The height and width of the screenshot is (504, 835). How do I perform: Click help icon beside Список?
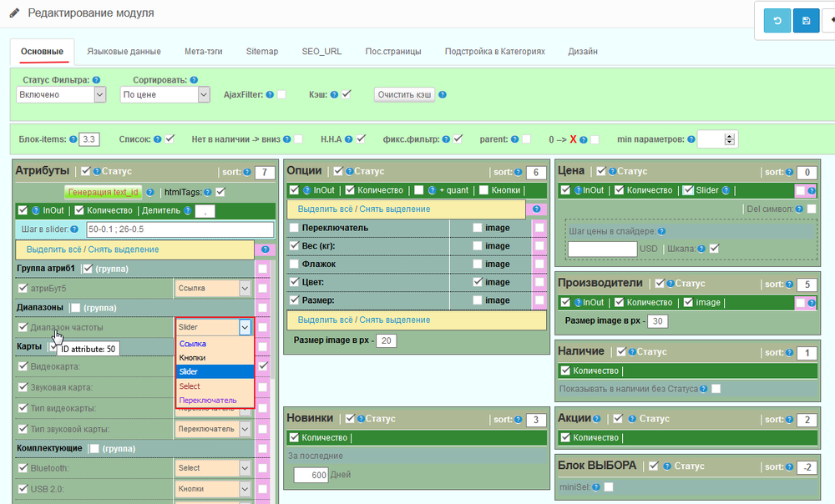[x=158, y=139]
